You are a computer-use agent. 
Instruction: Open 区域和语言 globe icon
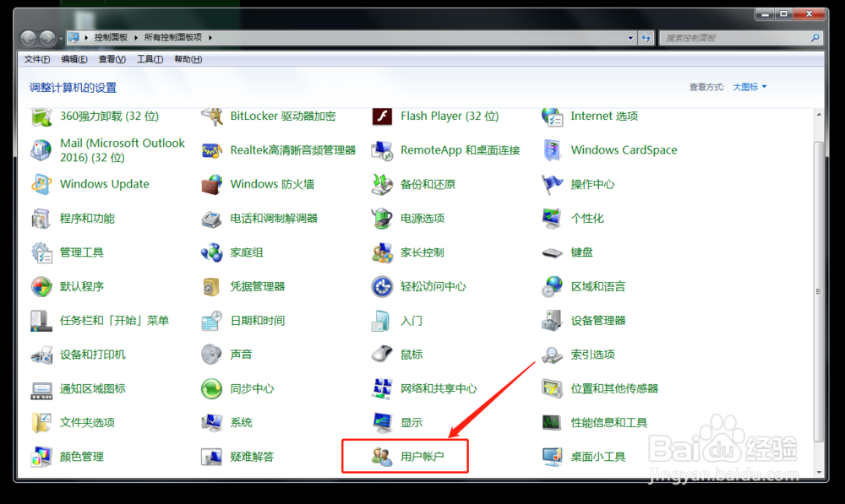click(x=553, y=286)
